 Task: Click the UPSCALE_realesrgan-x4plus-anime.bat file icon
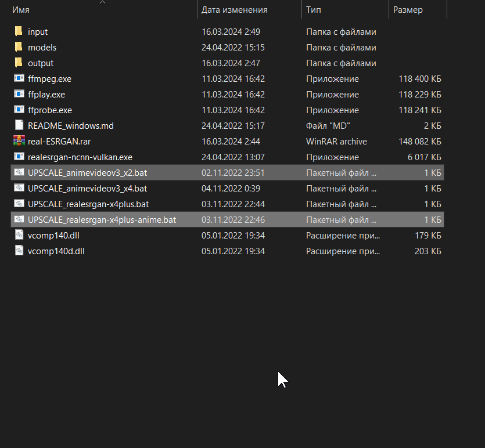[19, 219]
